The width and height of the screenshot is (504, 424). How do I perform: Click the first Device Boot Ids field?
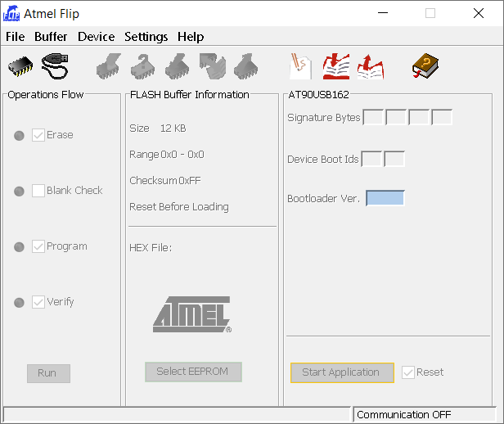(x=371, y=159)
